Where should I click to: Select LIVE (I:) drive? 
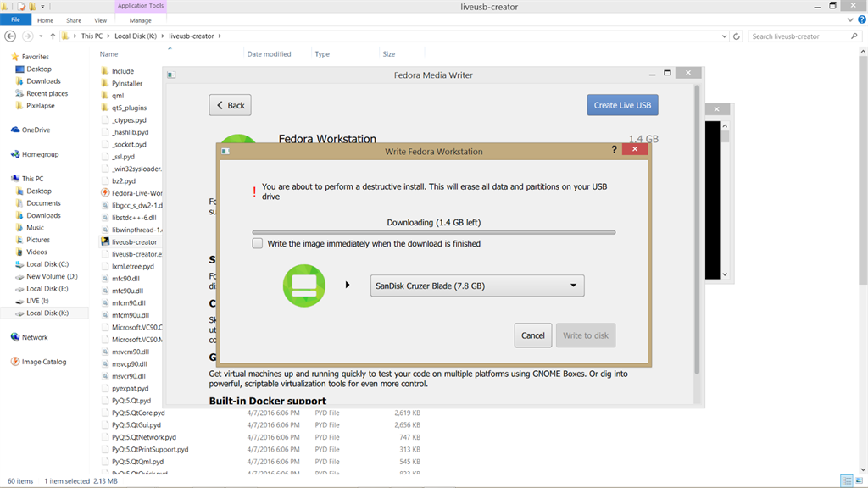(37, 301)
